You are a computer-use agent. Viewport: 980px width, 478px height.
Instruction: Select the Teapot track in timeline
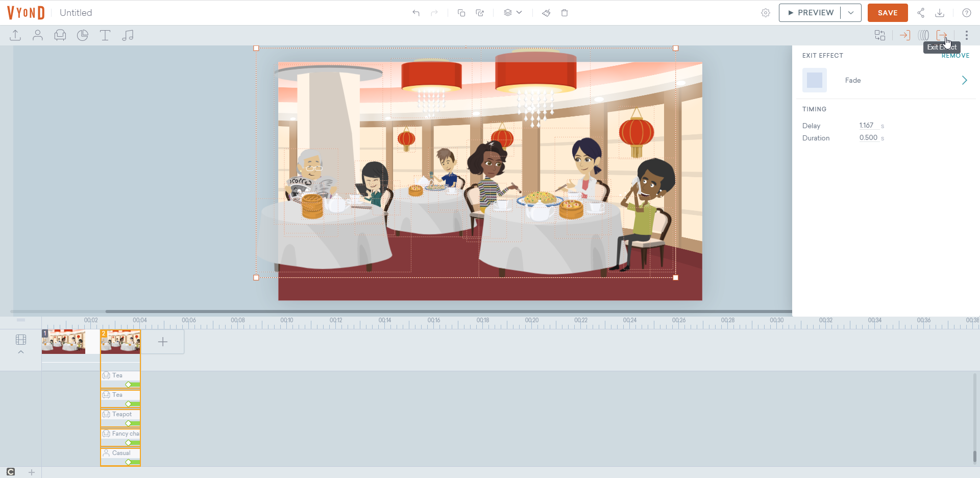click(x=120, y=415)
